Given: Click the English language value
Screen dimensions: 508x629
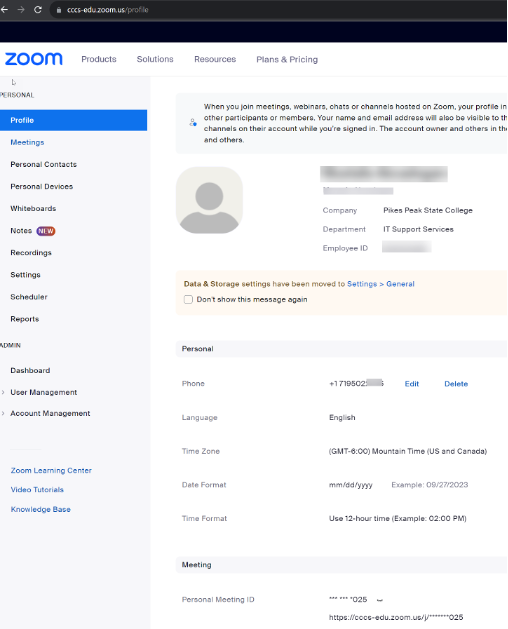Looking at the screenshot, I should click(342, 418).
